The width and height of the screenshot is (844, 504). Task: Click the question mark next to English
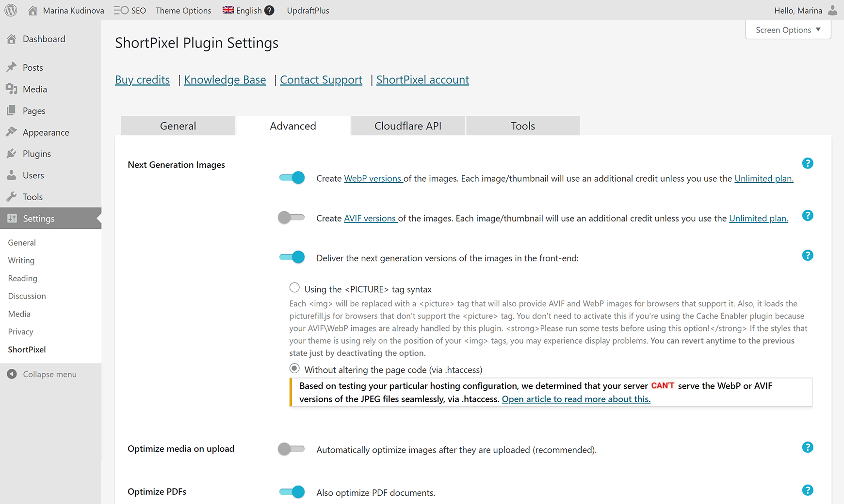click(269, 10)
